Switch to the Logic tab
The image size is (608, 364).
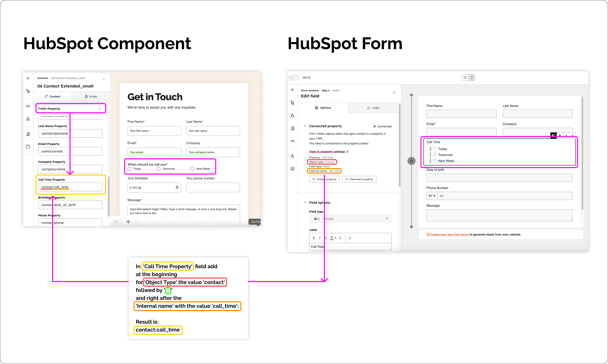(x=373, y=108)
